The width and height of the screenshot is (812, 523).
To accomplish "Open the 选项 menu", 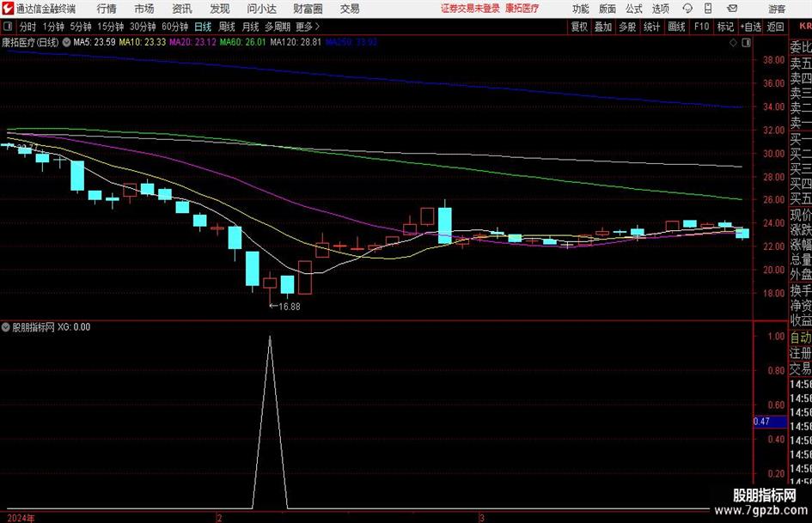I will (661, 9).
